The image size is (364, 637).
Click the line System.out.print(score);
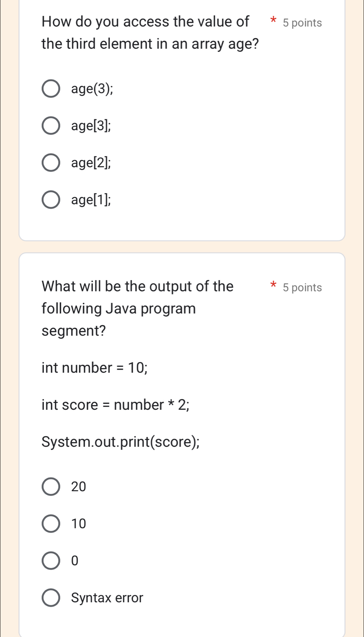120,442
